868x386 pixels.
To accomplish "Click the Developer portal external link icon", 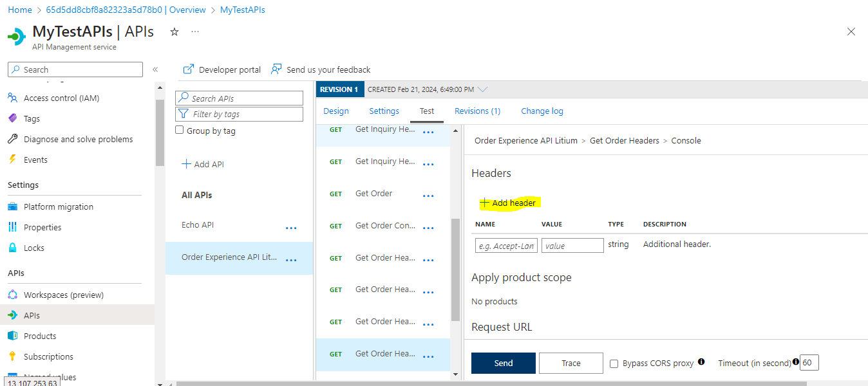I will tap(189, 69).
